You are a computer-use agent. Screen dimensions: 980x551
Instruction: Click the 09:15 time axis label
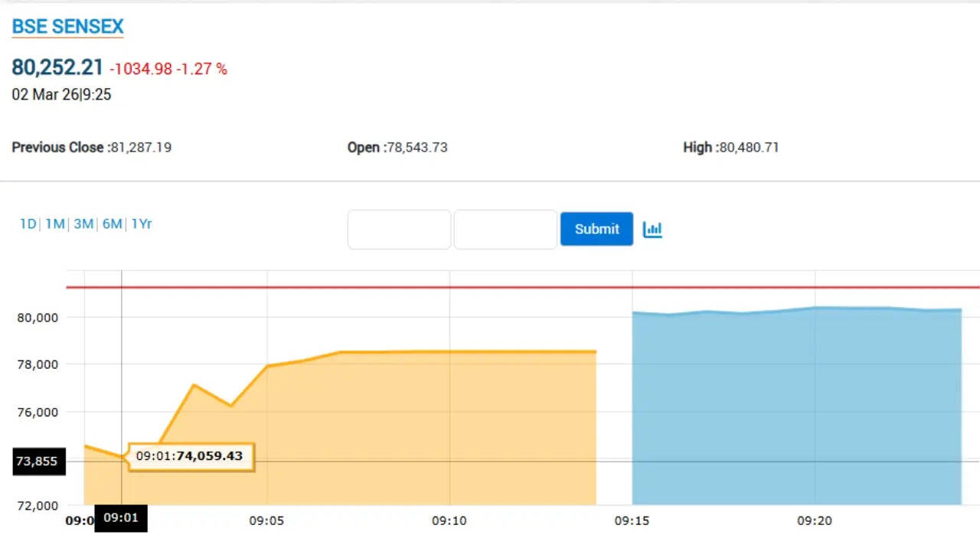click(x=632, y=521)
